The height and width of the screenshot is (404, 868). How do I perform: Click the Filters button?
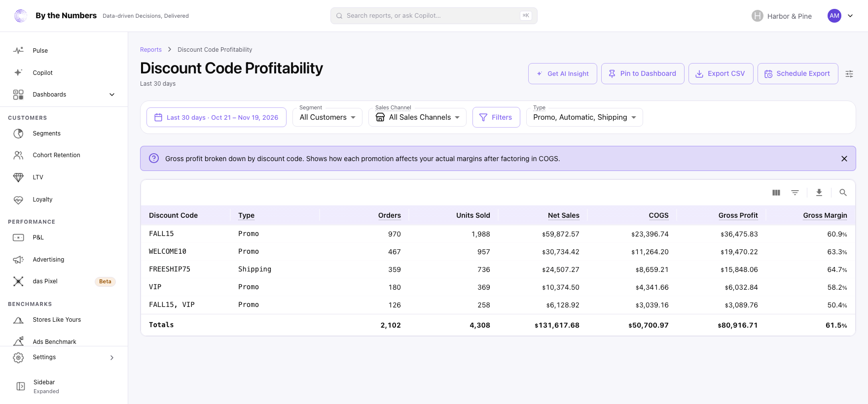[496, 117]
